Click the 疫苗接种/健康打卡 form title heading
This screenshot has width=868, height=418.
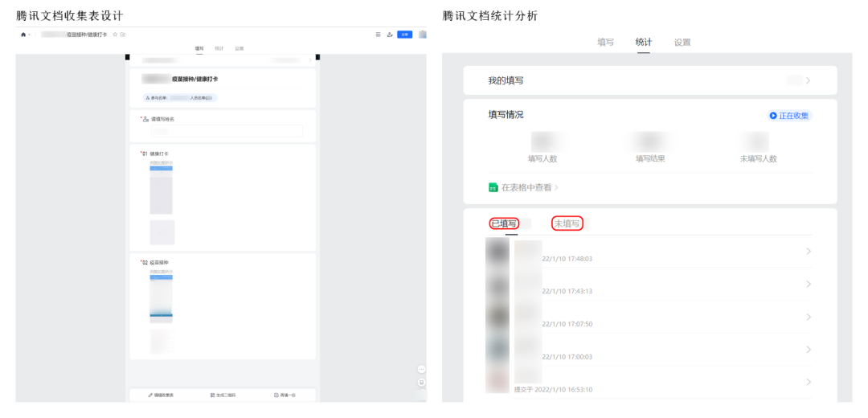pos(195,79)
